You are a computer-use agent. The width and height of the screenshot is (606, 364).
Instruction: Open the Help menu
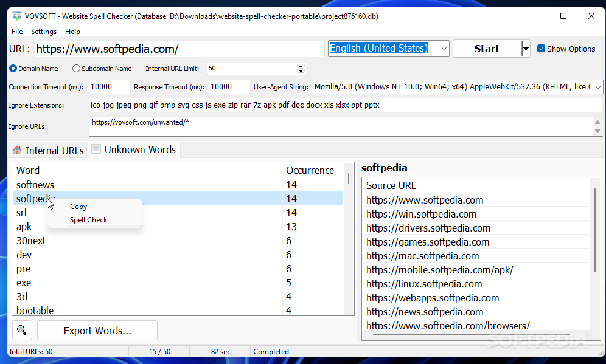[72, 31]
